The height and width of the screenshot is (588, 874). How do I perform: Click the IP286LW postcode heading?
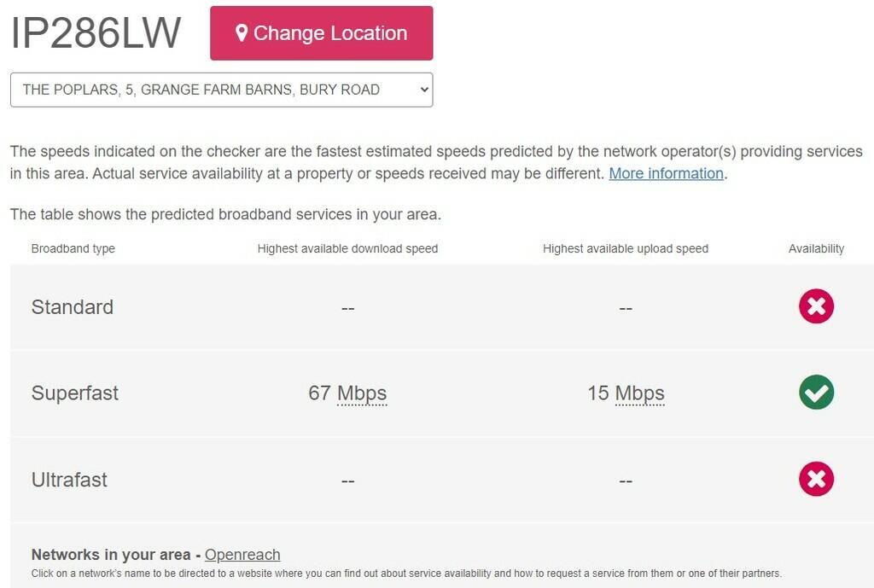tap(96, 33)
